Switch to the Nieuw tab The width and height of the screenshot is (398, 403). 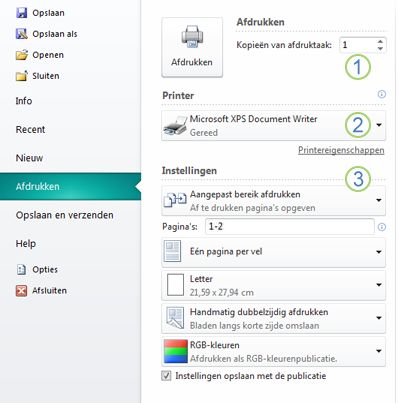coord(29,158)
